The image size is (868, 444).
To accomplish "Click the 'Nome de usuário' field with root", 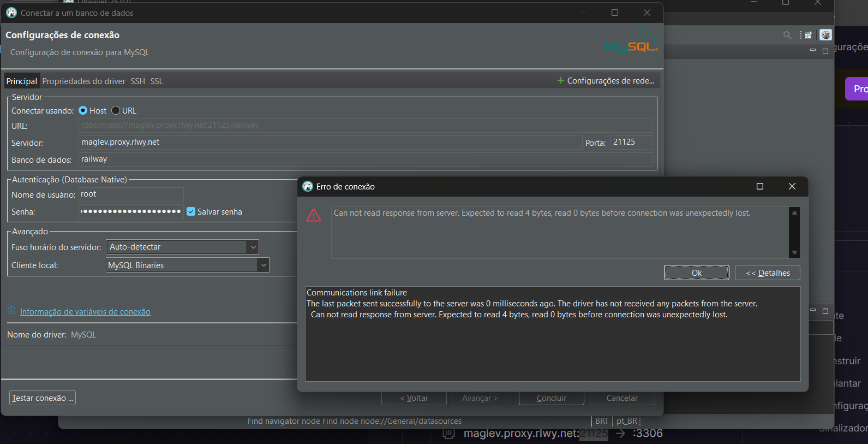I will (131, 194).
